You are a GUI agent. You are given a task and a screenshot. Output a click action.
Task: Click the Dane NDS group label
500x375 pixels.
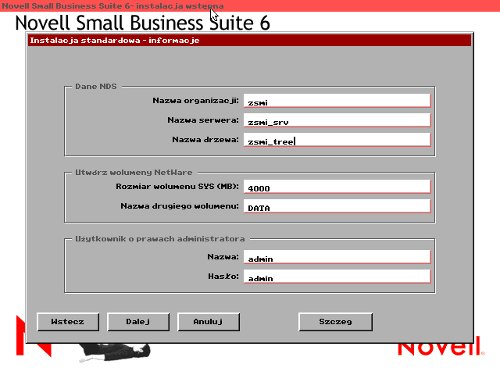point(96,86)
